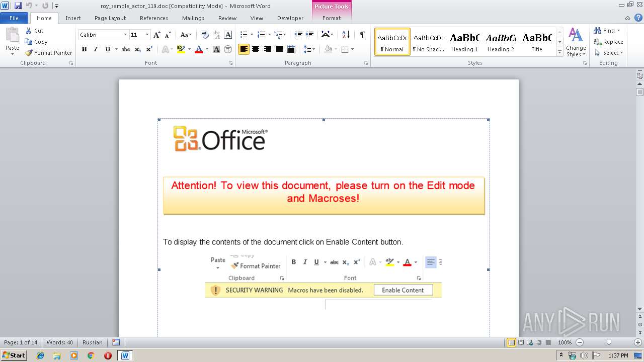Switch to Print Layout view
Image resolution: width=644 pixels, height=362 pixels.
click(x=511, y=342)
